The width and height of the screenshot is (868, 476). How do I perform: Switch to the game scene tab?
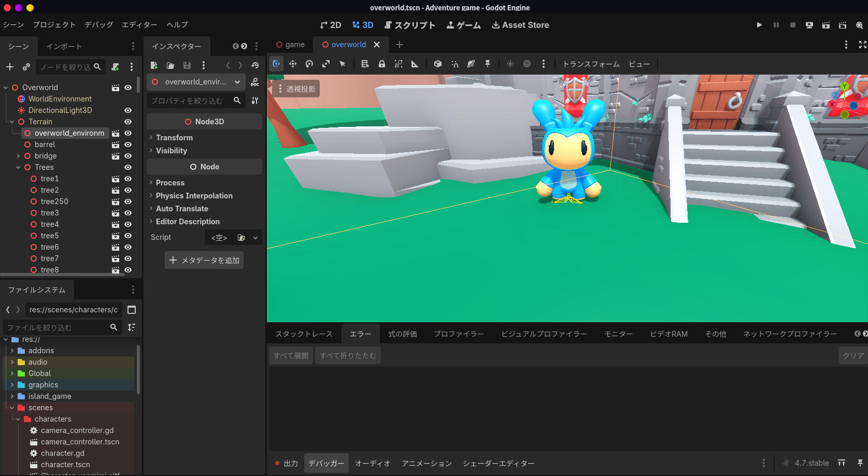[291, 45]
